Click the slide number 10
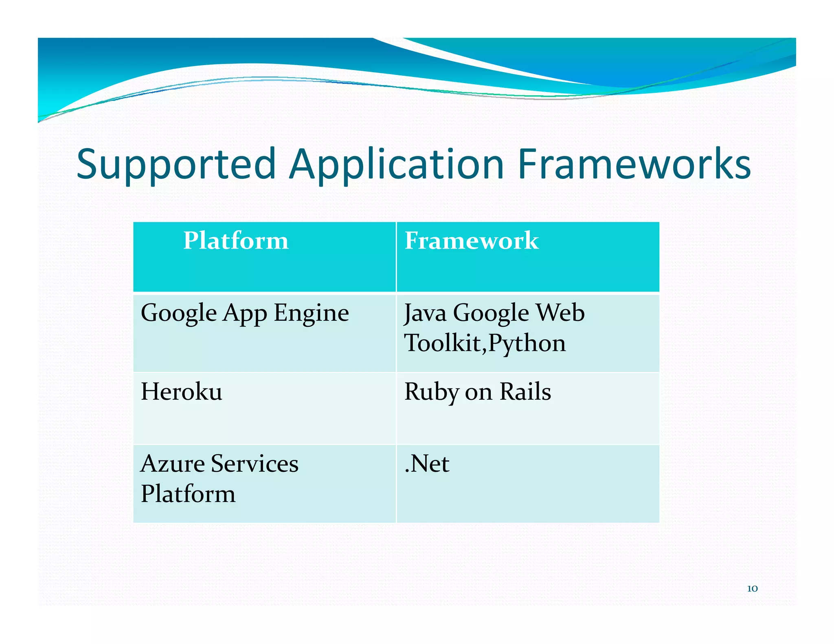The image size is (834, 644). (x=752, y=589)
